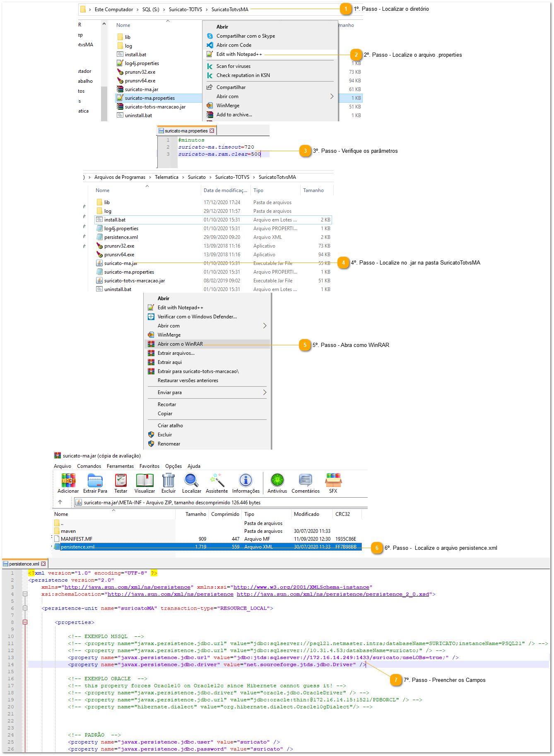The image size is (554, 756).
Task: Collapse fold marker at properties line 8
Action: [x=25, y=622]
